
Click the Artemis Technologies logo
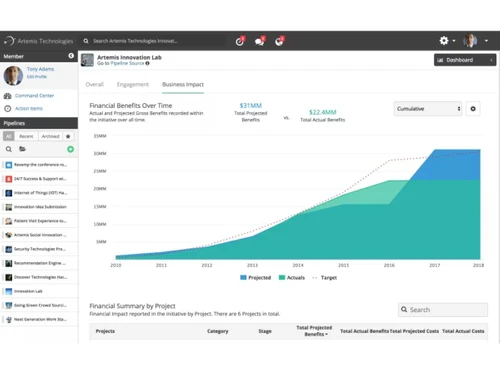pos(39,41)
